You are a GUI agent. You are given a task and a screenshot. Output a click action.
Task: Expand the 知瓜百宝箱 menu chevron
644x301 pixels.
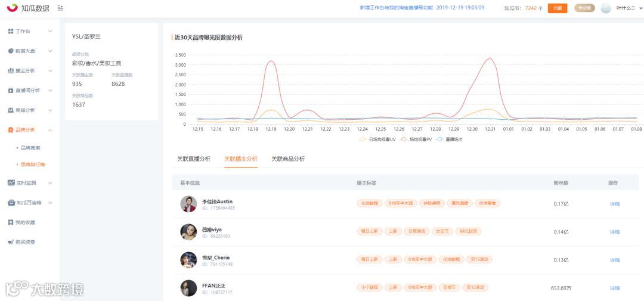tap(50, 203)
